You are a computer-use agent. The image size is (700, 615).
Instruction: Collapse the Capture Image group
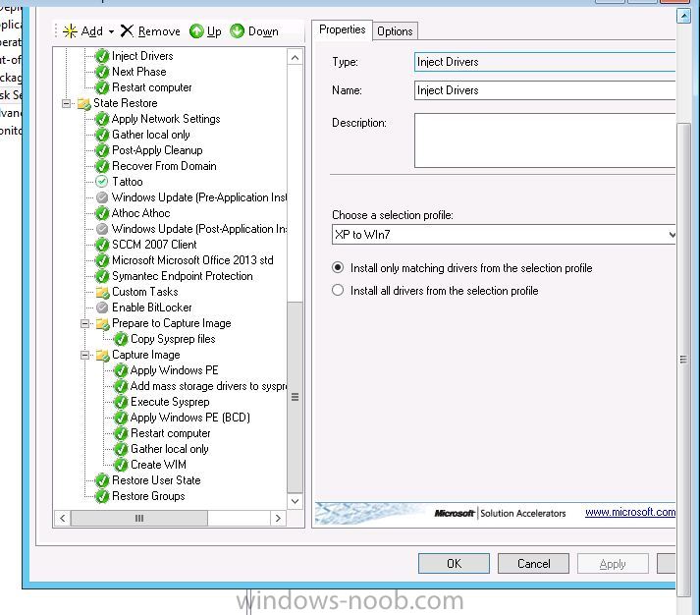click(84, 355)
